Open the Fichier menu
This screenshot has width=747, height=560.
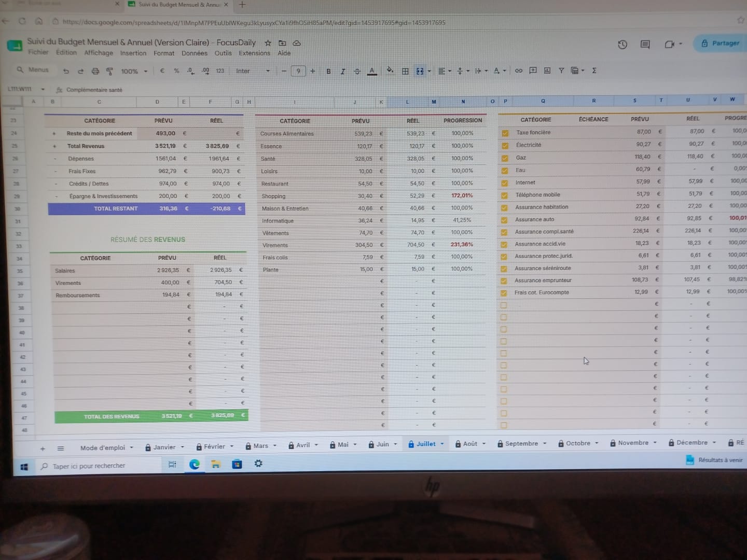(x=38, y=52)
